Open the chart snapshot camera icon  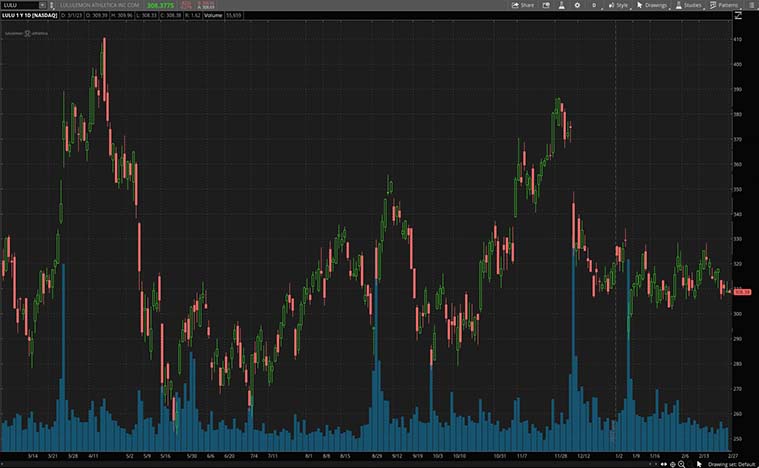pyautogui.click(x=546, y=5)
